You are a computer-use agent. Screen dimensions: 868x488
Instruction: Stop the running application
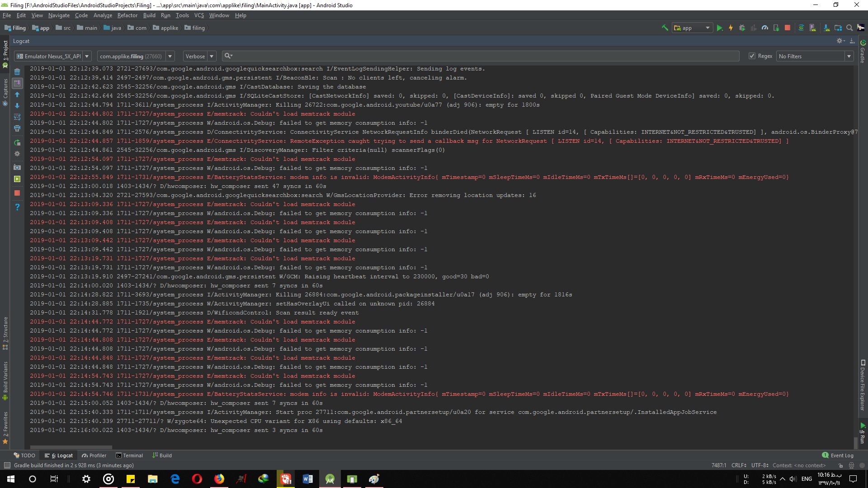point(788,28)
